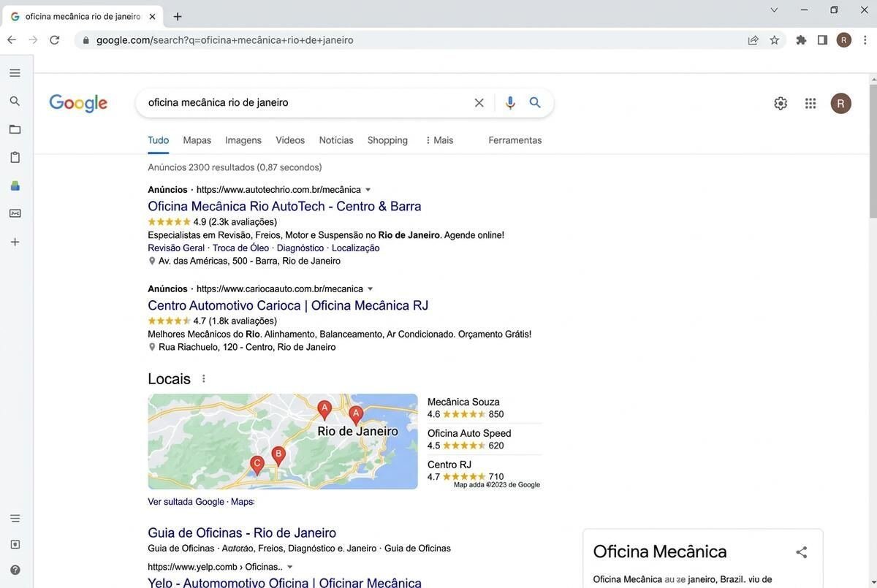Open the sidebar mail envelope icon

(x=15, y=213)
